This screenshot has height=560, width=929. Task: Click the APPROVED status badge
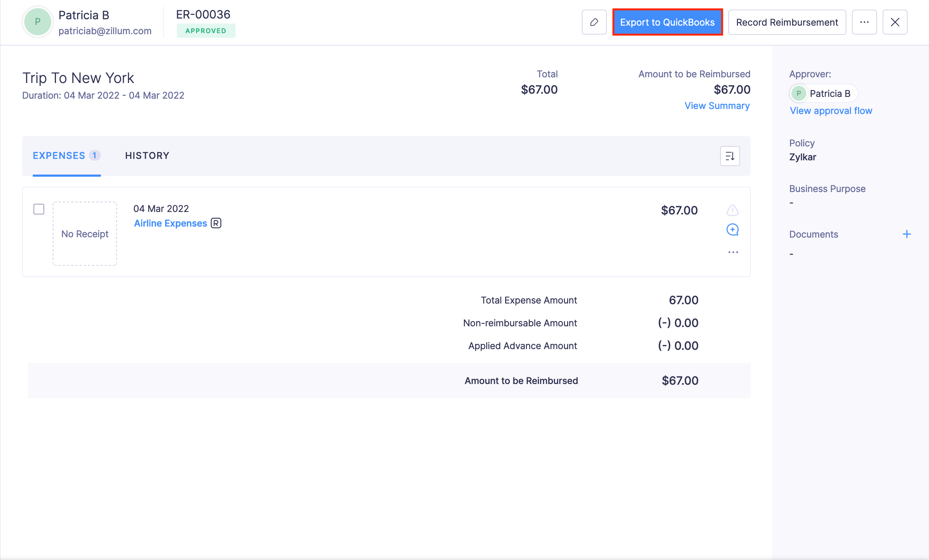pyautogui.click(x=206, y=31)
